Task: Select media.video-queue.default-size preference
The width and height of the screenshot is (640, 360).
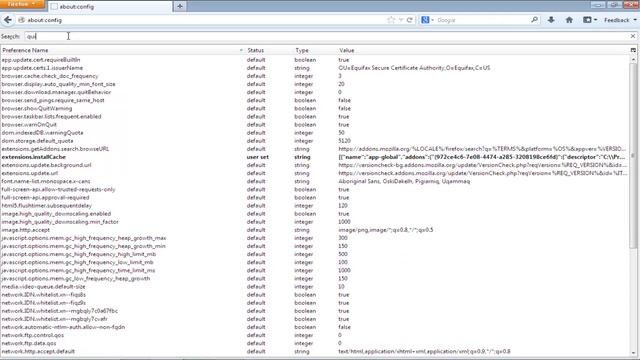Action: point(315,287)
